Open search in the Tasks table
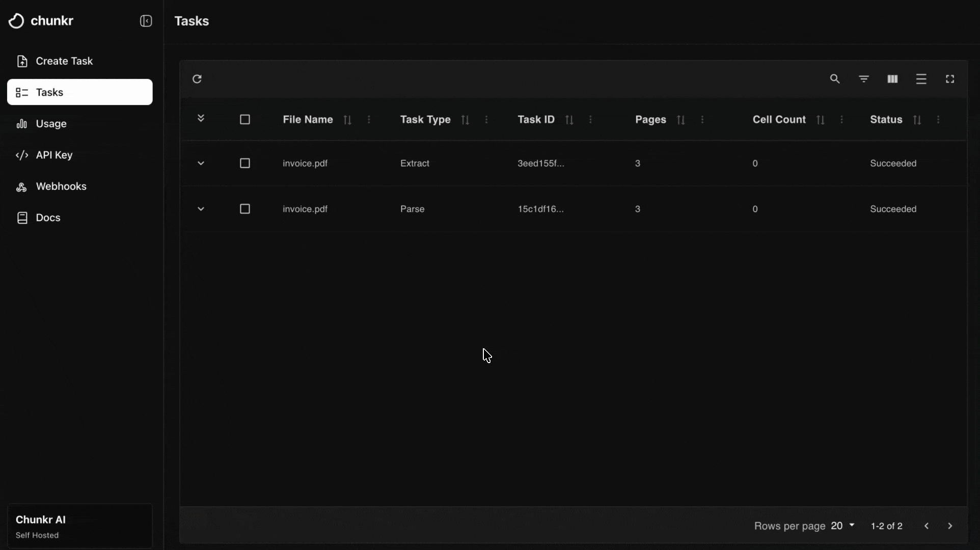The height and width of the screenshot is (550, 980). 834,79
